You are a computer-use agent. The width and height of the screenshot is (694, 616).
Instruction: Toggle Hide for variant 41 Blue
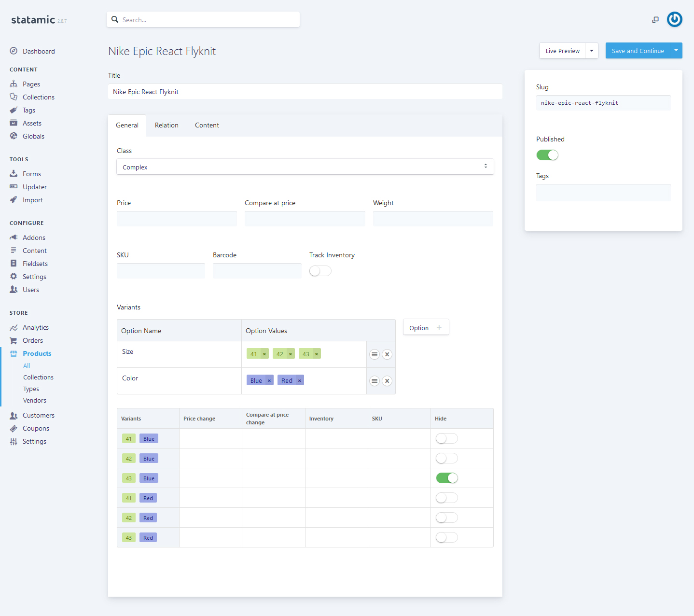[447, 438]
